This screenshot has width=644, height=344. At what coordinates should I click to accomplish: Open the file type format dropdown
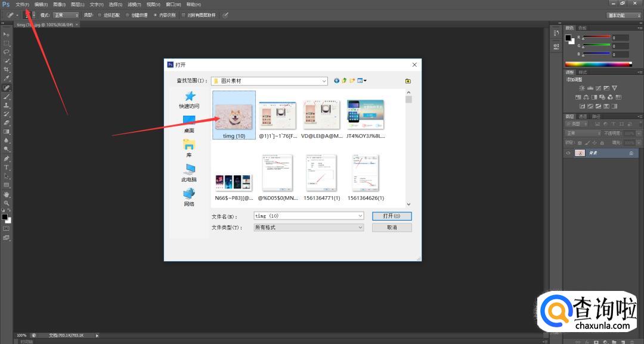[360, 227]
